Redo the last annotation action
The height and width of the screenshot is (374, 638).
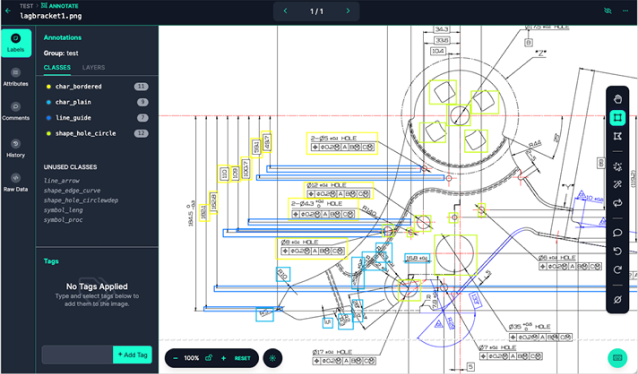click(617, 269)
